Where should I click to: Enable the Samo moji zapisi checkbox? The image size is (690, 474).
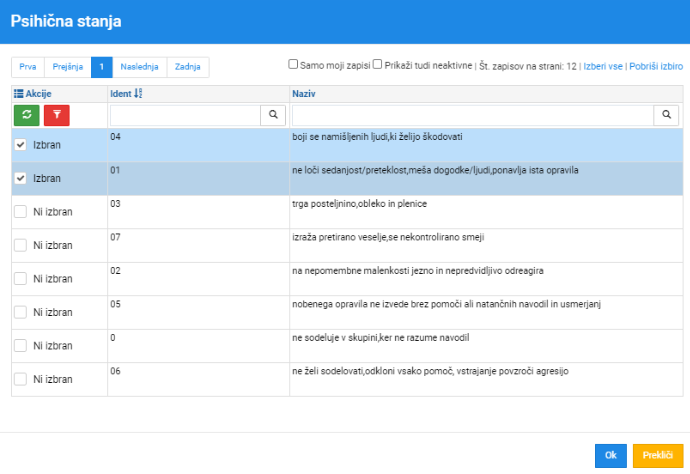tap(293, 64)
